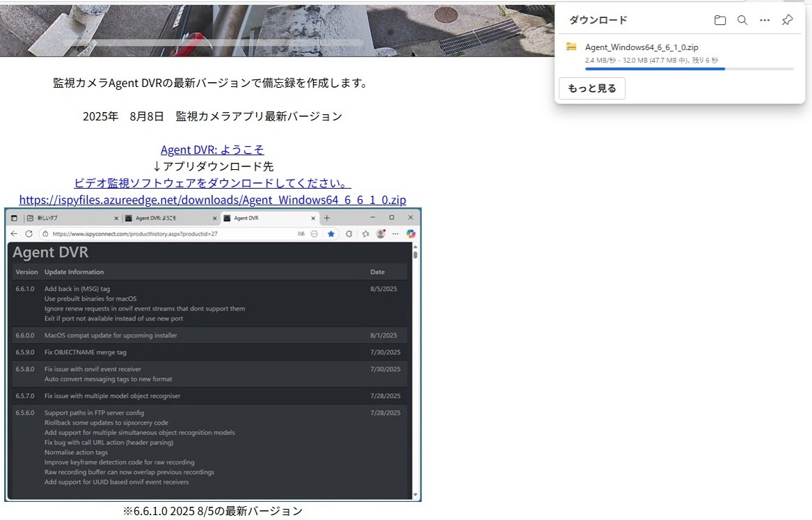Viewport: 812px width, 520px height.
Task: Open the favorites list icon in embedded browser toolbar
Action: pos(365,234)
